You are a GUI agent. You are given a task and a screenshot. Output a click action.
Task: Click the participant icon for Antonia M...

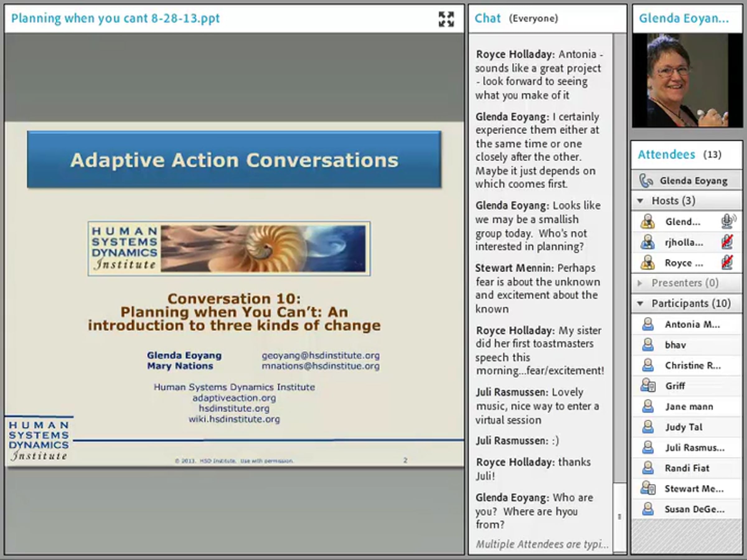pyautogui.click(x=648, y=324)
